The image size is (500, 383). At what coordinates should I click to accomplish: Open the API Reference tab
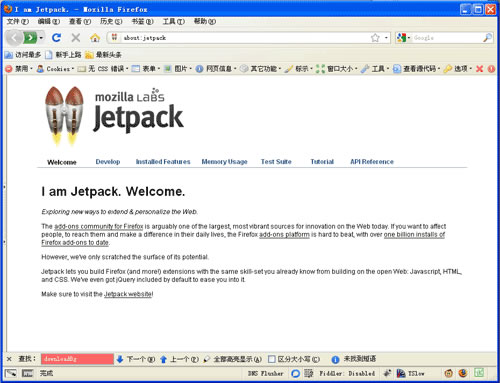point(372,162)
